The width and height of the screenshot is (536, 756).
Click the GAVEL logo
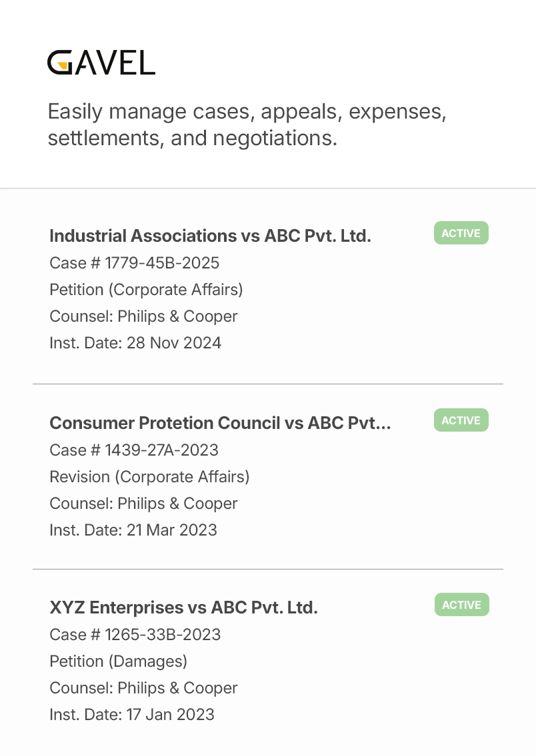pos(101,63)
